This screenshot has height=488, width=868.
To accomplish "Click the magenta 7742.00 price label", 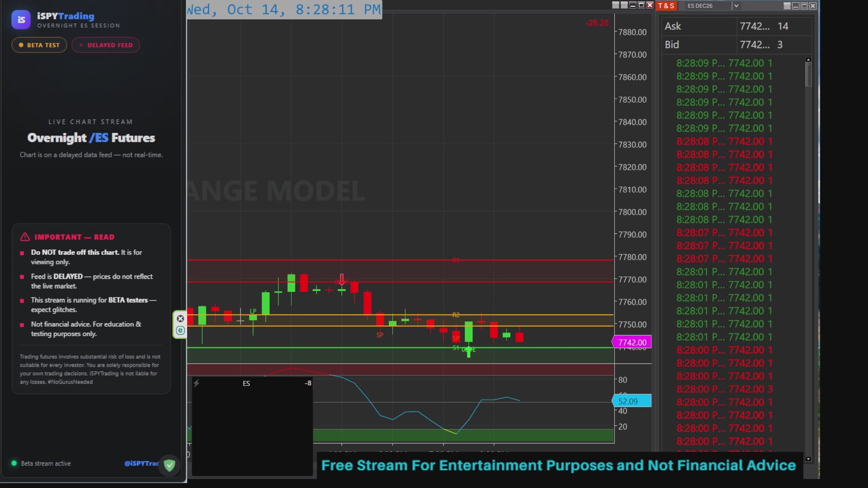I will coord(632,343).
